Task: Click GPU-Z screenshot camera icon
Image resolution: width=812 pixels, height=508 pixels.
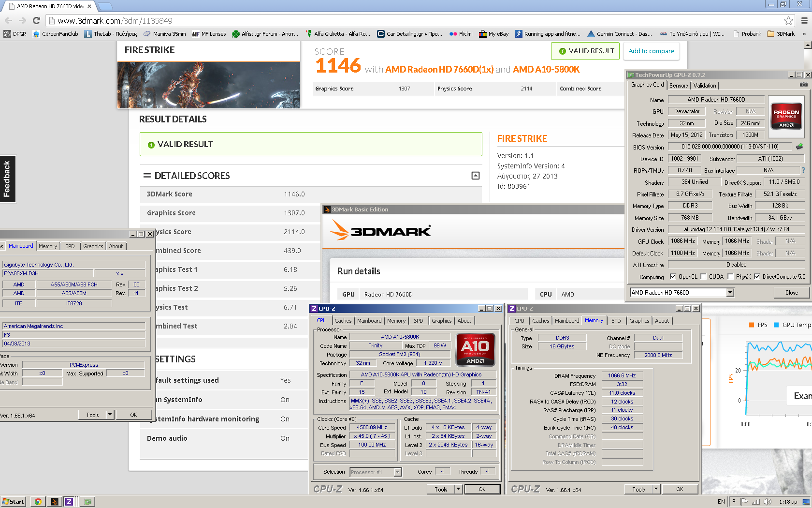Action: click(x=803, y=85)
